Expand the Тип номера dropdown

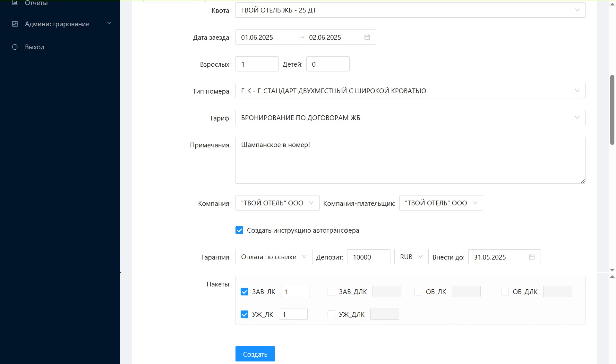click(410, 91)
